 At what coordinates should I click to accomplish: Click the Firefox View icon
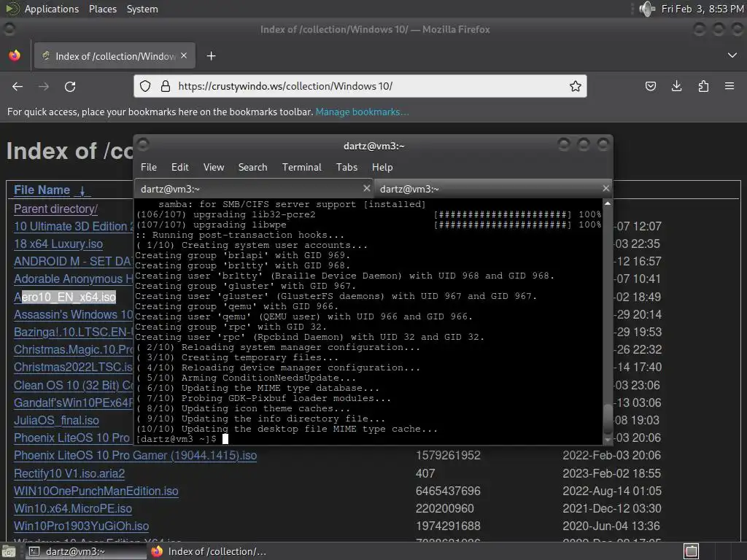15,55
